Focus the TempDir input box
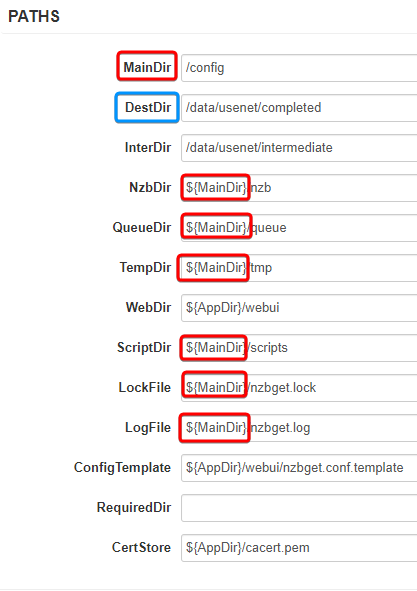Viewport: 417px width, 591px height. pos(299,268)
